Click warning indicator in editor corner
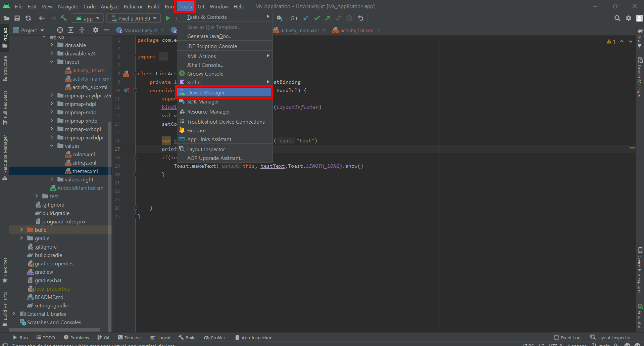Viewport: 644px width, 346px height. tap(611, 41)
